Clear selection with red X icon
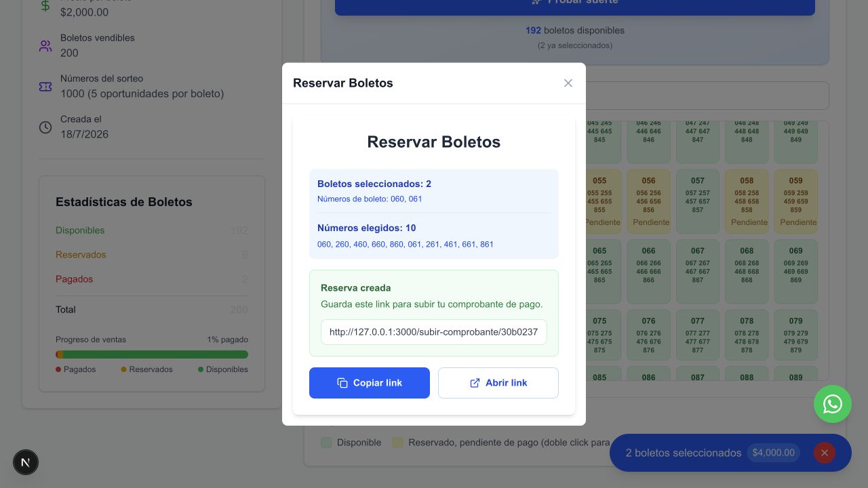The image size is (868, 488). [825, 453]
